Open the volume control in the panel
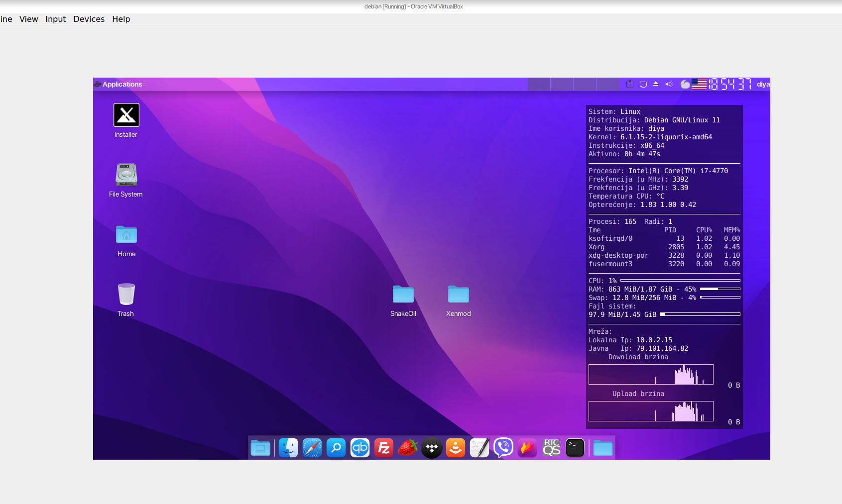This screenshot has height=504, width=842. click(x=669, y=84)
